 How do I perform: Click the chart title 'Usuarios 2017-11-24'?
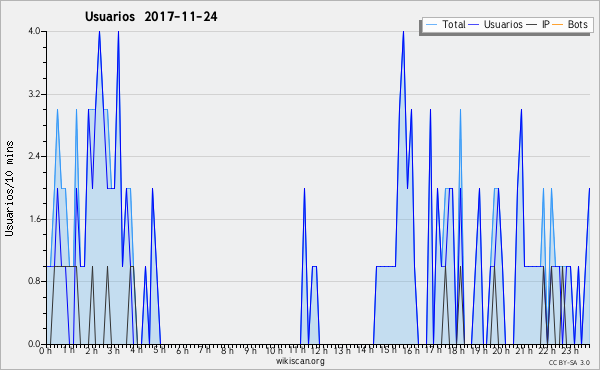pos(151,17)
